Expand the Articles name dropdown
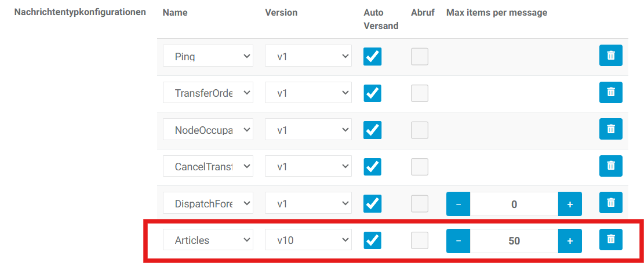The image size is (644, 263). click(x=208, y=240)
